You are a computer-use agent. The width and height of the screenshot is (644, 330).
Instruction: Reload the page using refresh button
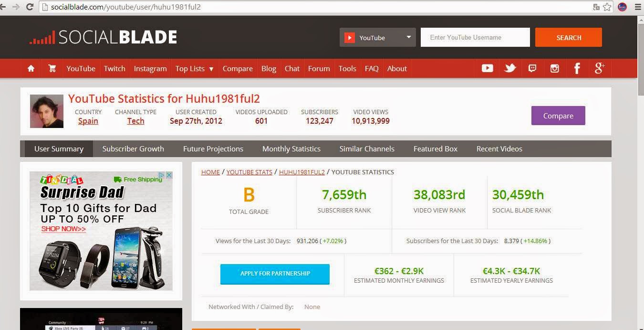(x=30, y=7)
